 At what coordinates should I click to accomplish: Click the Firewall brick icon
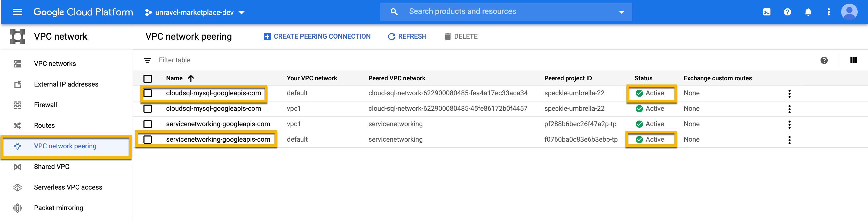click(18, 105)
